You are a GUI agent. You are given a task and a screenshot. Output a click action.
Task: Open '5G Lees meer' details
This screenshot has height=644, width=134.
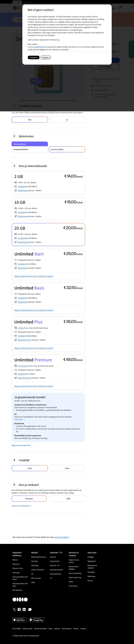coord(20,419)
